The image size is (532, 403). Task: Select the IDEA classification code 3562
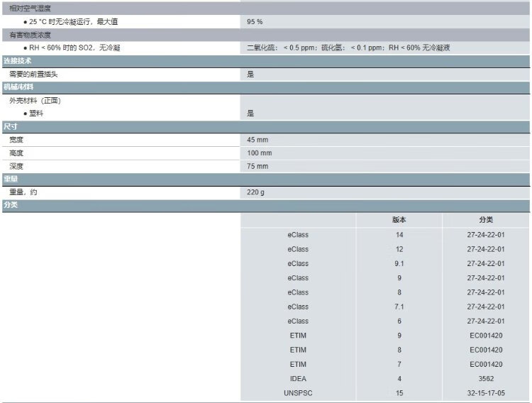pyautogui.click(x=486, y=379)
